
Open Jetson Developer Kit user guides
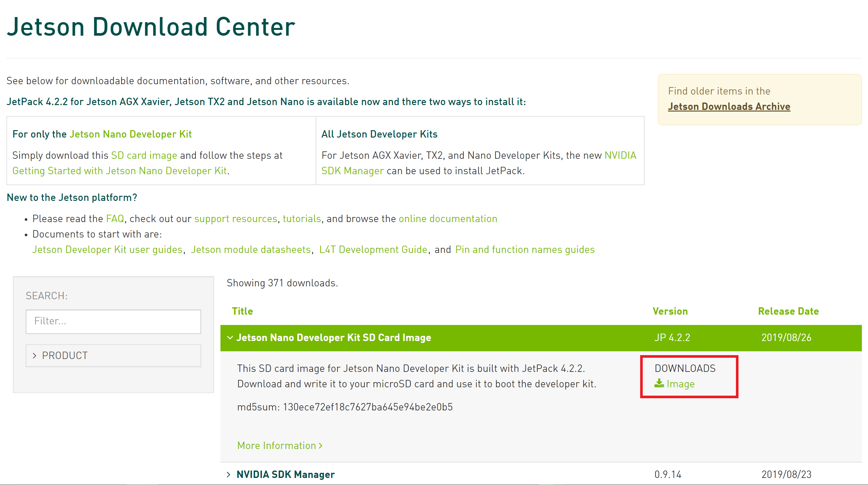click(x=107, y=250)
